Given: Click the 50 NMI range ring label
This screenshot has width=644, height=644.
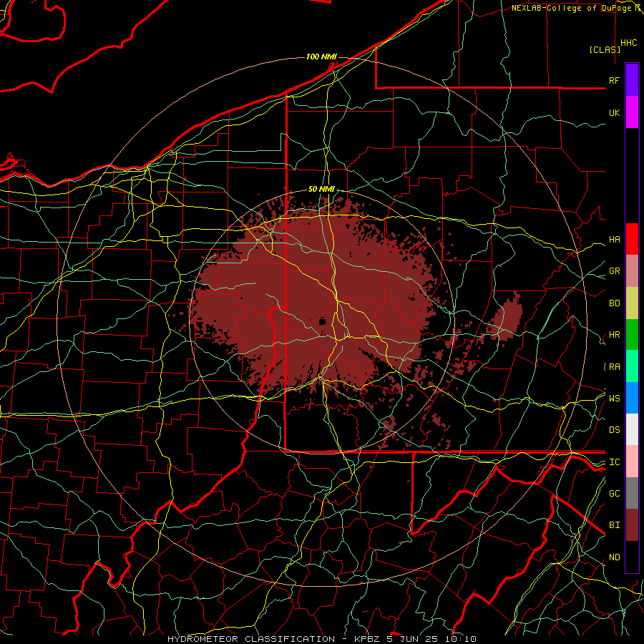Looking at the screenshot, I should (321, 189).
